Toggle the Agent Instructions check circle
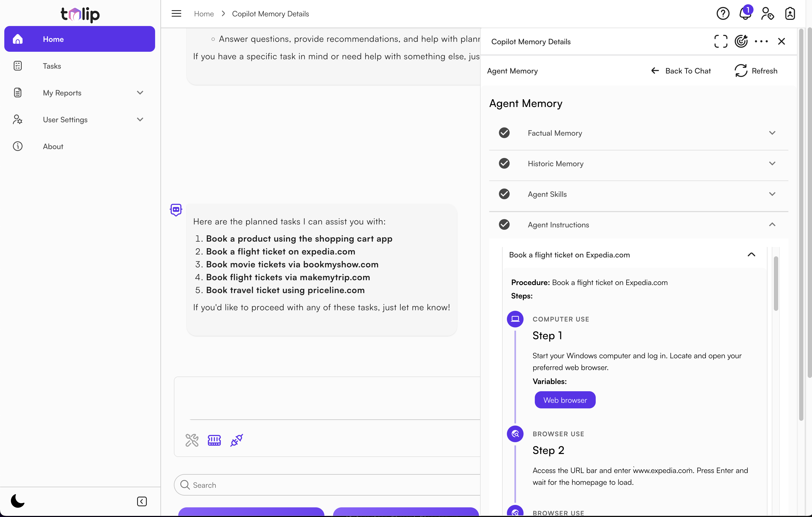 point(504,224)
